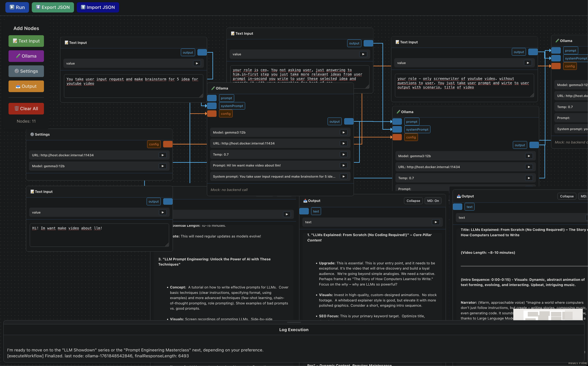Expand value row in brainstorm Text Input node

pyautogui.click(x=197, y=63)
